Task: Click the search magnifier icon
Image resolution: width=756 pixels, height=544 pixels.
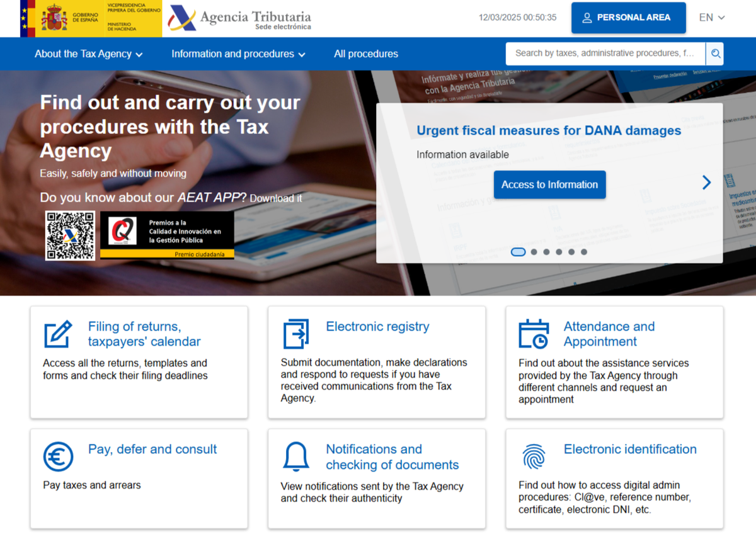Action: pos(715,54)
